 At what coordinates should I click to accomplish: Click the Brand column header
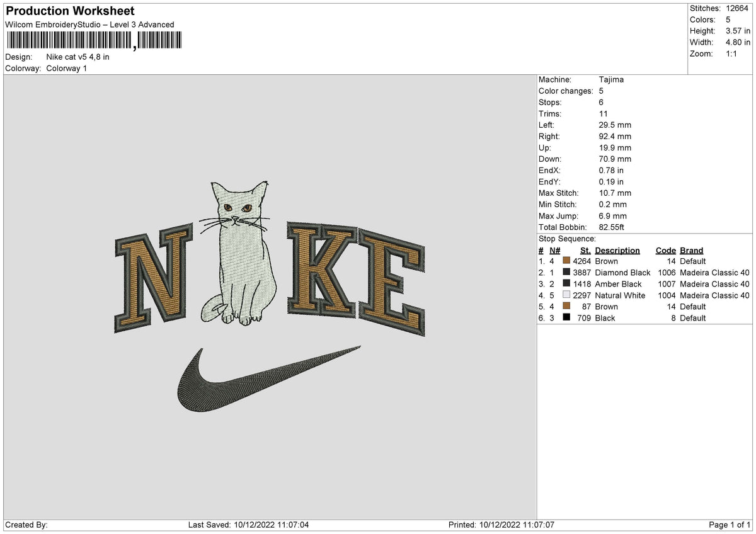(x=690, y=250)
